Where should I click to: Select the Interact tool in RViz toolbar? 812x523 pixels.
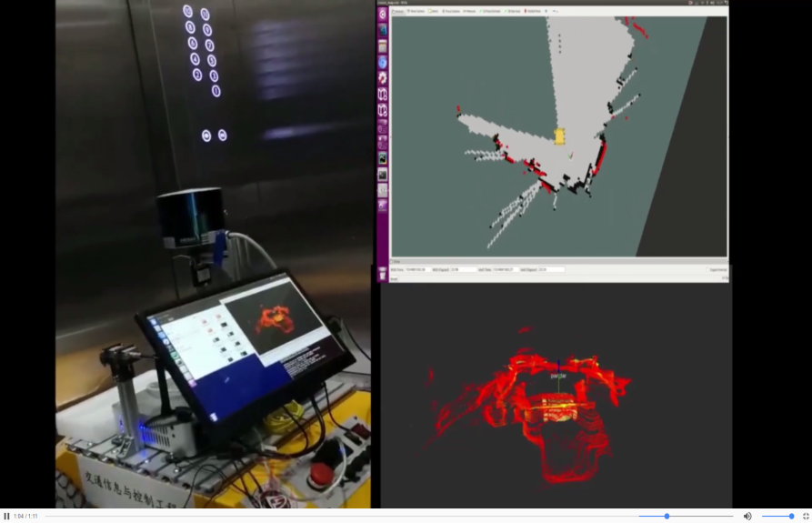click(x=397, y=11)
